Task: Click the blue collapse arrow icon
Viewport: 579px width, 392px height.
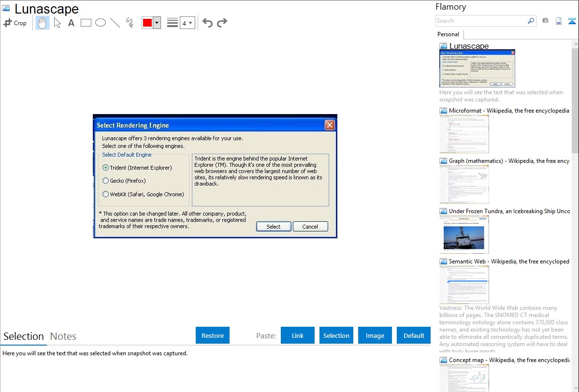Action: 572,21
